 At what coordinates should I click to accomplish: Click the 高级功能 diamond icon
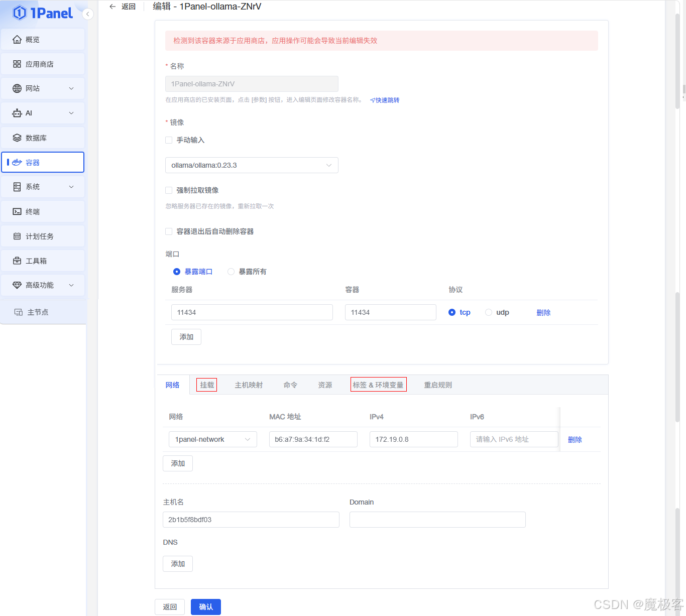(17, 285)
